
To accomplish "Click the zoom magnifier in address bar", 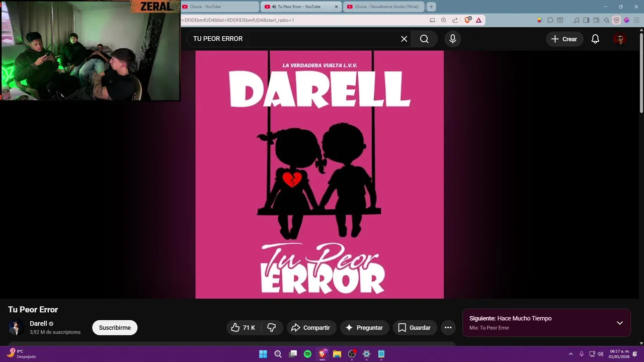I will (x=443, y=20).
